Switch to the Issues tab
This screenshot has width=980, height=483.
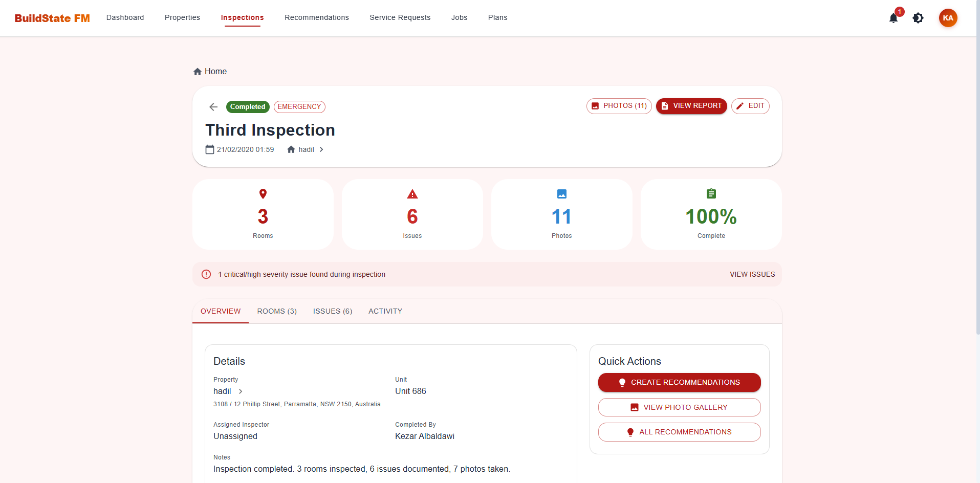pyautogui.click(x=332, y=311)
